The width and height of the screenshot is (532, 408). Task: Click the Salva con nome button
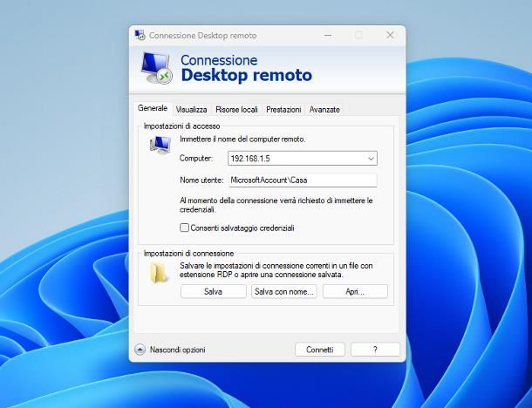tap(284, 291)
